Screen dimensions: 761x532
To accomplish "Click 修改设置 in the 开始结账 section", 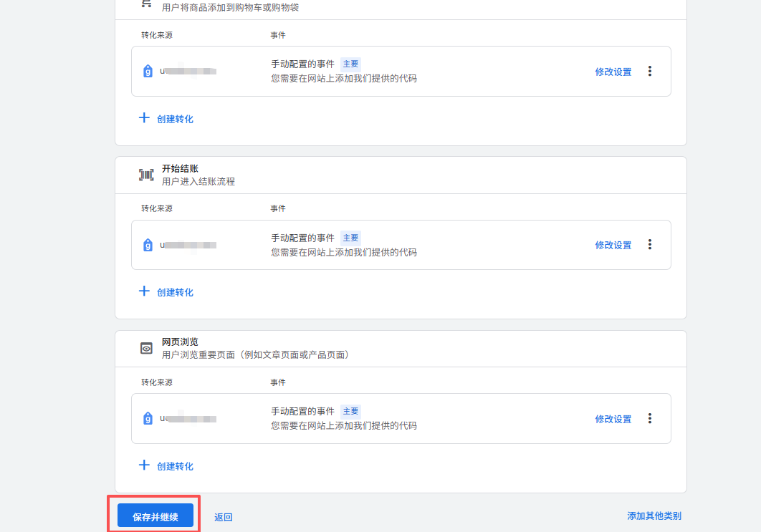I will 613,245.
